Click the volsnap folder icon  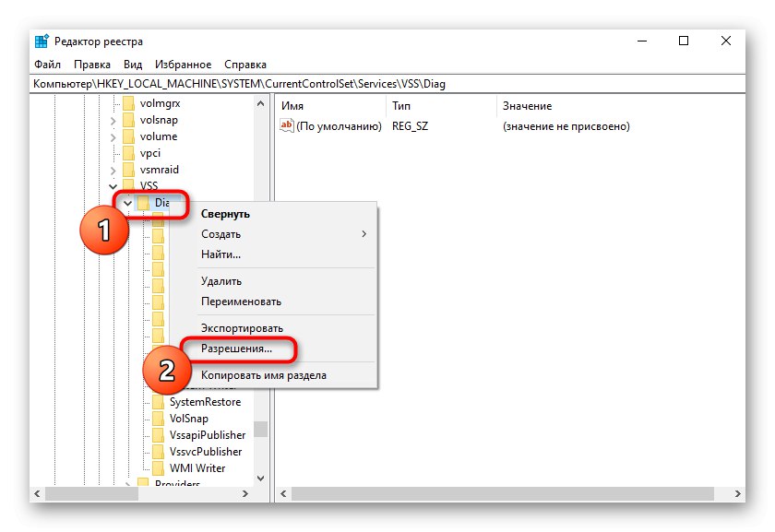(128, 120)
